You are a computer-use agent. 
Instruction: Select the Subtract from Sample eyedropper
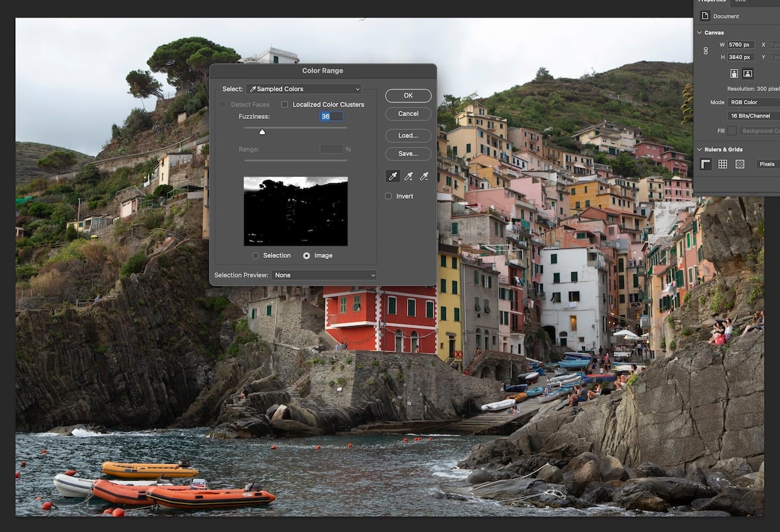click(422, 175)
